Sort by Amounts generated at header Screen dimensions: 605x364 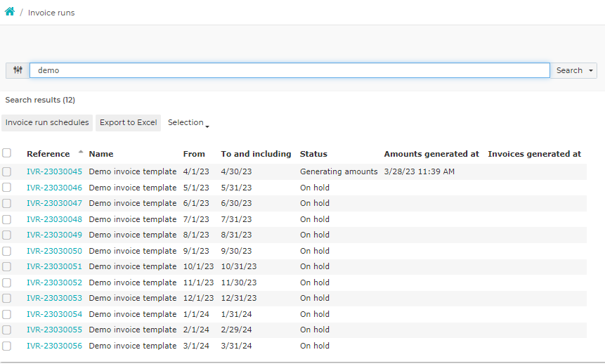tap(431, 154)
